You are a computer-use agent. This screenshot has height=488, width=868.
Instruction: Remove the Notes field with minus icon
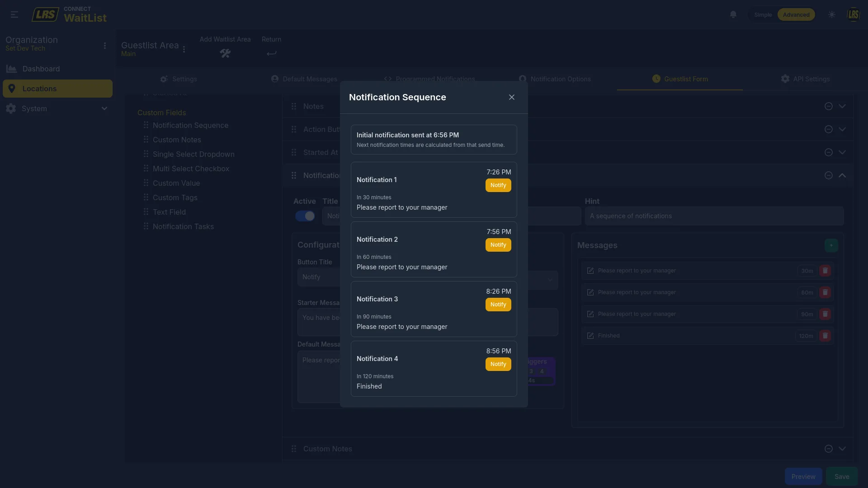(x=829, y=106)
